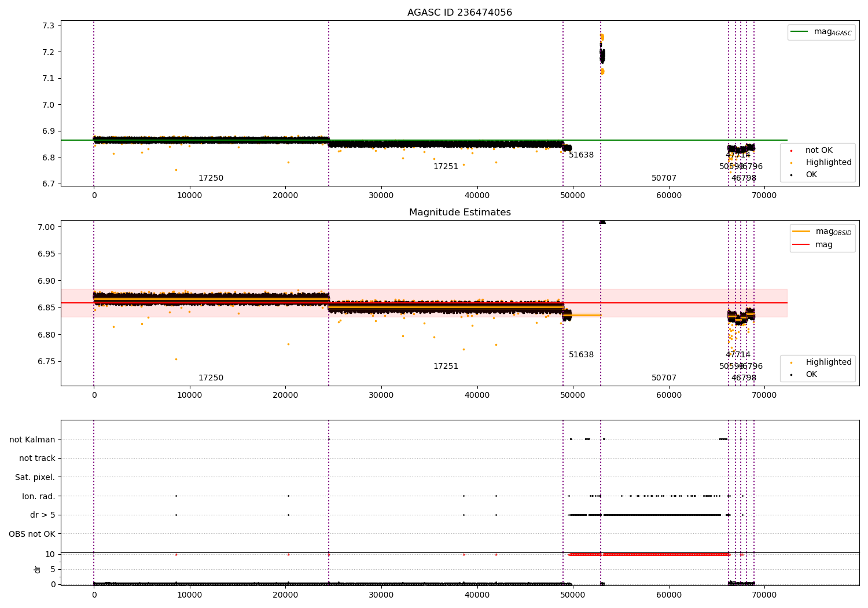Click the y-axis tick label "7.3"
Screen dimensions: 868x608
pos(49,26)
